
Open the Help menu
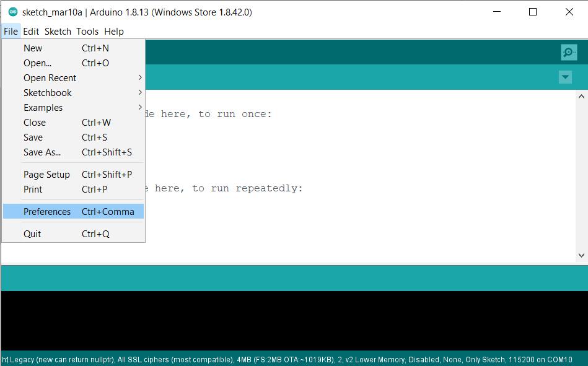(114, 32)
